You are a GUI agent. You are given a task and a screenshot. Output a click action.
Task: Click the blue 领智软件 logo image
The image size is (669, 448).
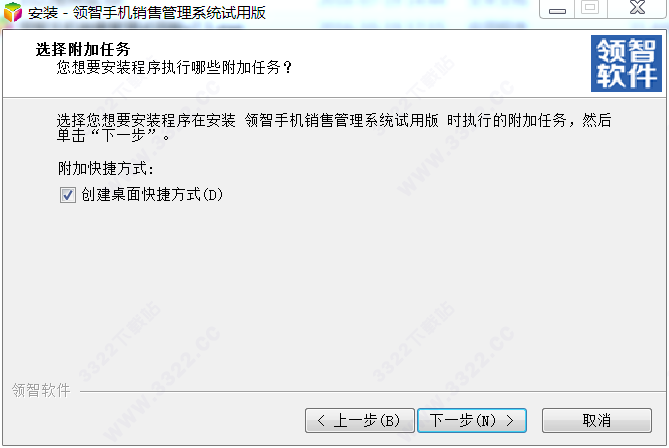coord(626,64)
